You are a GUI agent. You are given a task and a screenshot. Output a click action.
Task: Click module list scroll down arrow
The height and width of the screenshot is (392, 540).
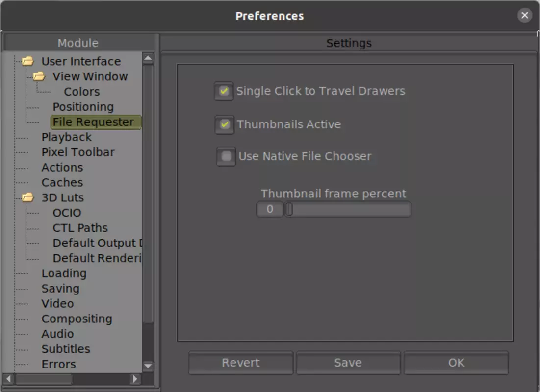pos(148,366)
